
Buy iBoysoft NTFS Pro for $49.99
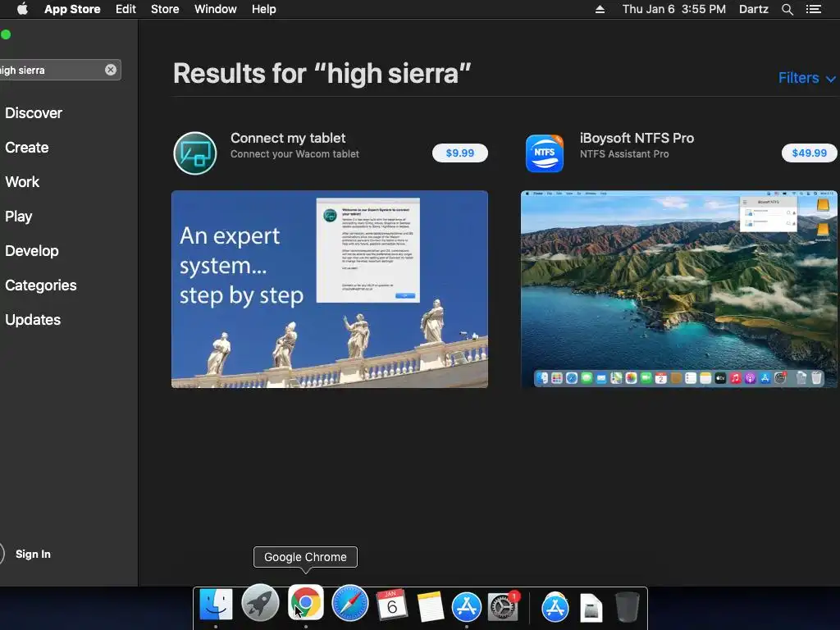coord(809,153)
